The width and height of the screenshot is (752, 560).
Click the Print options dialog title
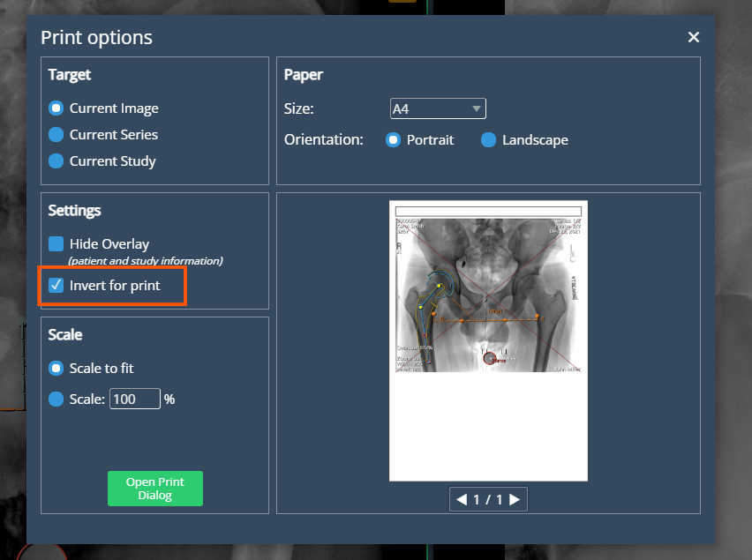click(x=96, y=38)
